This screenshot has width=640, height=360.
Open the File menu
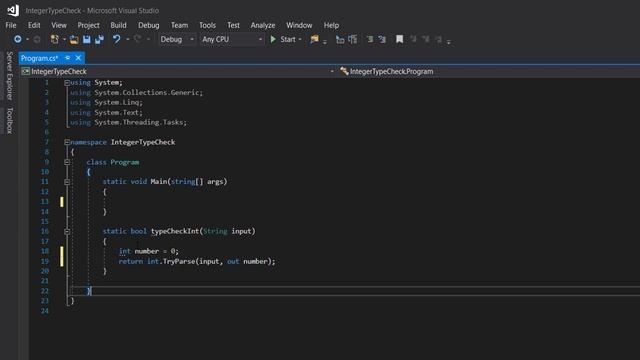(11, 25)
